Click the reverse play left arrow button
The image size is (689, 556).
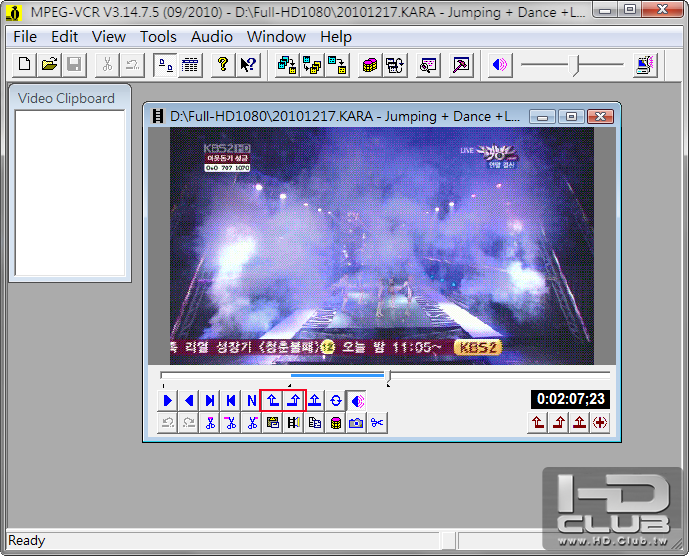pos(189,400)
